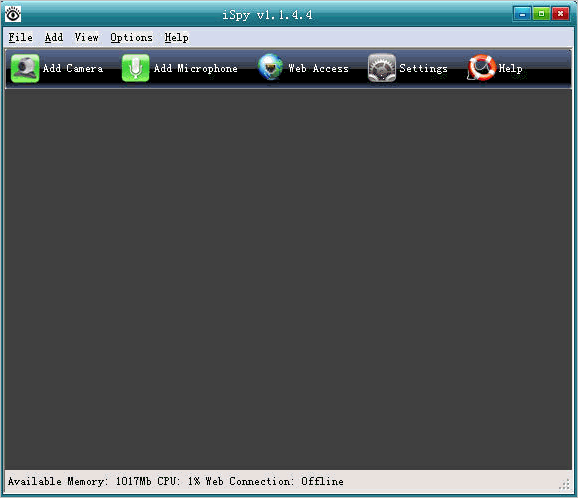Open the Settings gear icon
The width and height of the screenshot is (578, 498).
[x=382, y=68]
